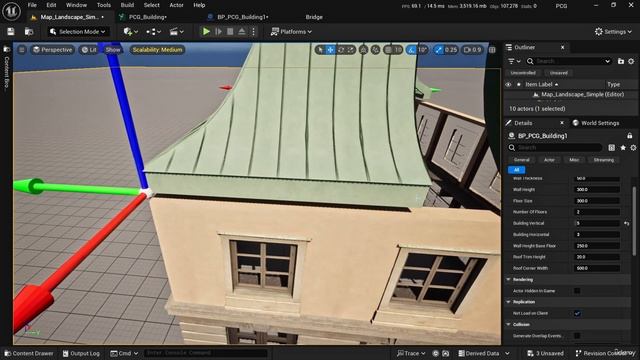Open the Unreal Engine logo button
Screen dimensions: 640x360
[x=11, y=11]
